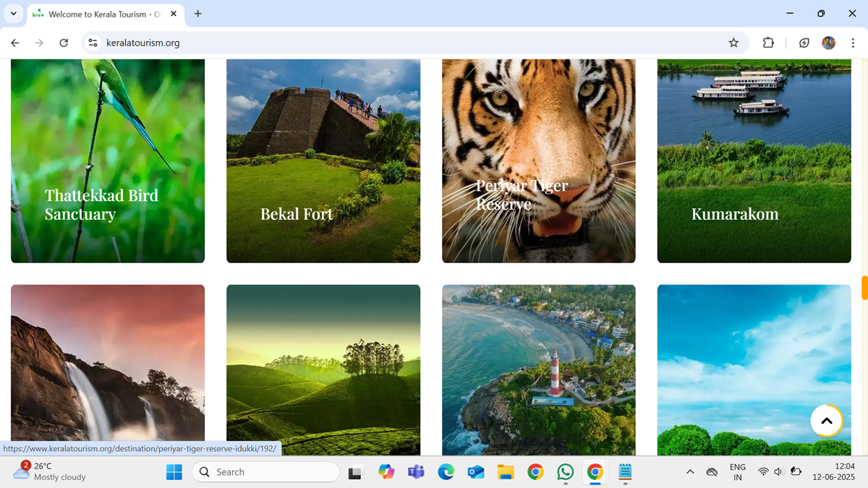The height and width of the screenshot is (488, 868).
Task: Open File Explorer from the taskbar
Action: [x=506, y=472]
